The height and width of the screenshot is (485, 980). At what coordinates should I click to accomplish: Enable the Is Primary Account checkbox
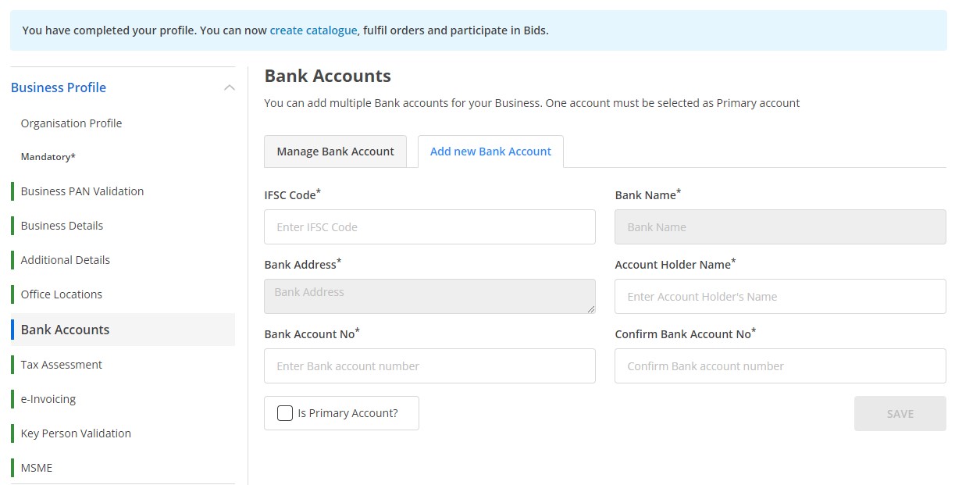[284, 412]
